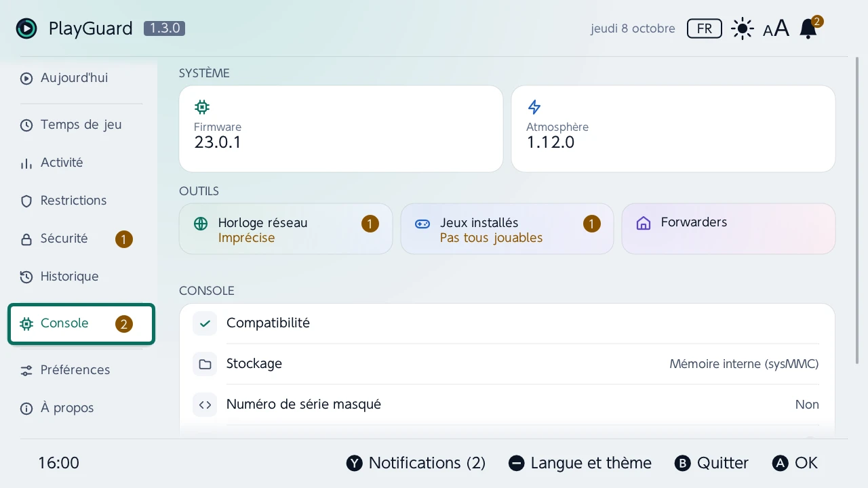Click the Jeux installés gamepad icon
This screenshot has width=868, height=488.
[422, 224]
